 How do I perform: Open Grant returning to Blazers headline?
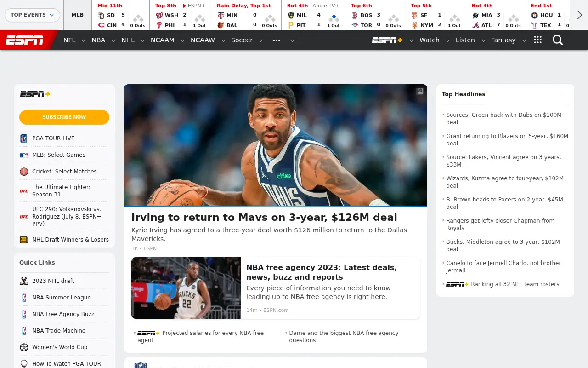[507, 140]
